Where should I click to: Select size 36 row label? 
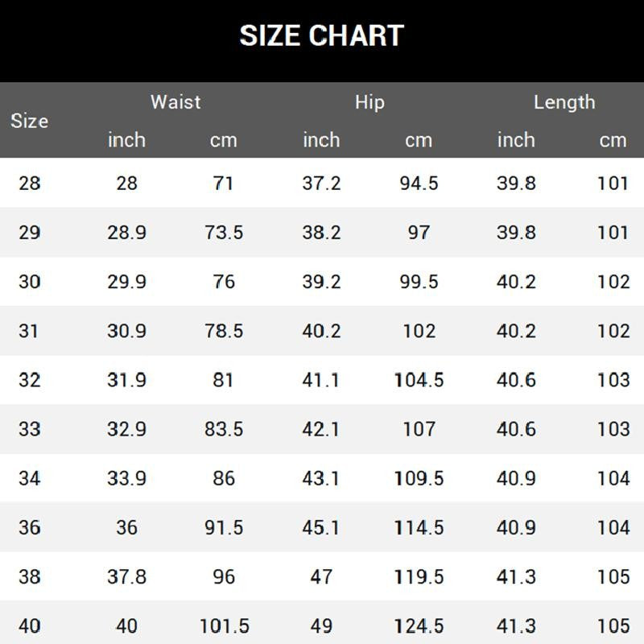pyautogui.click(x=29, y=527)
